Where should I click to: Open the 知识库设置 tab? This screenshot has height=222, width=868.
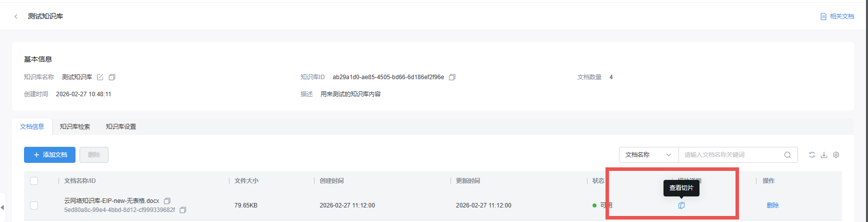pyautogui.click(x=121, y=127)
